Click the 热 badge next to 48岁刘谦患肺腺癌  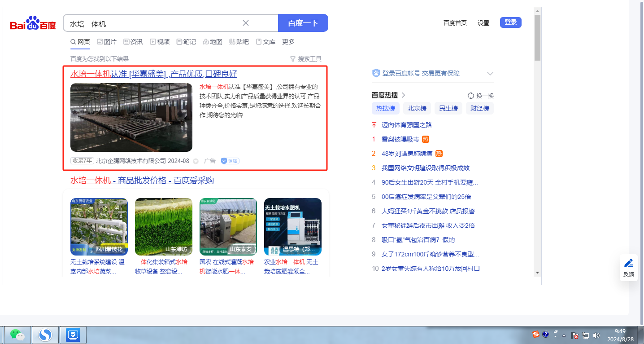tap(439, 154)
